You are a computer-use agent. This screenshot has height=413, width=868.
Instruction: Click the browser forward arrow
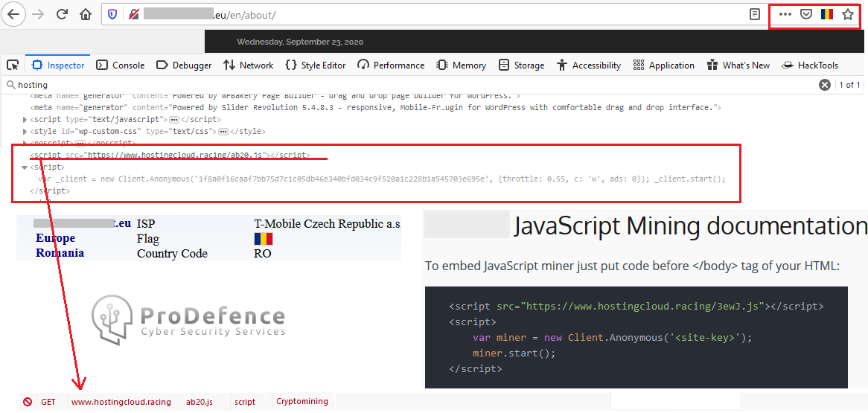pos(38,14)
